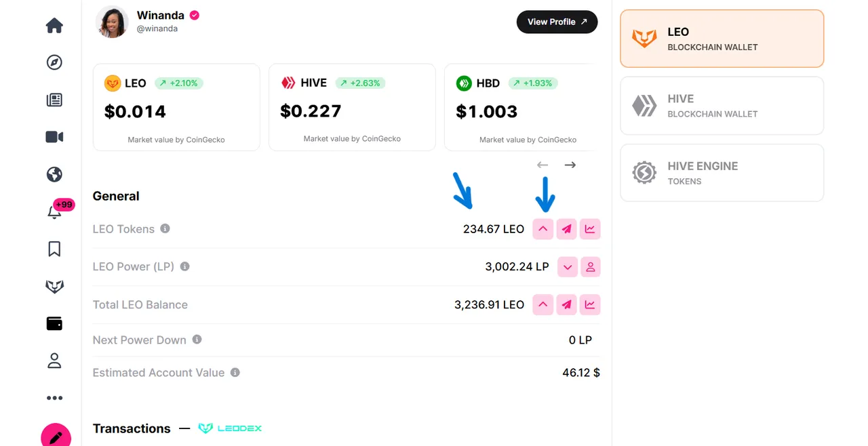The image size is (868, 446).
Task: Click the +2.63% HIVE change badge
Action: [360, 83]
